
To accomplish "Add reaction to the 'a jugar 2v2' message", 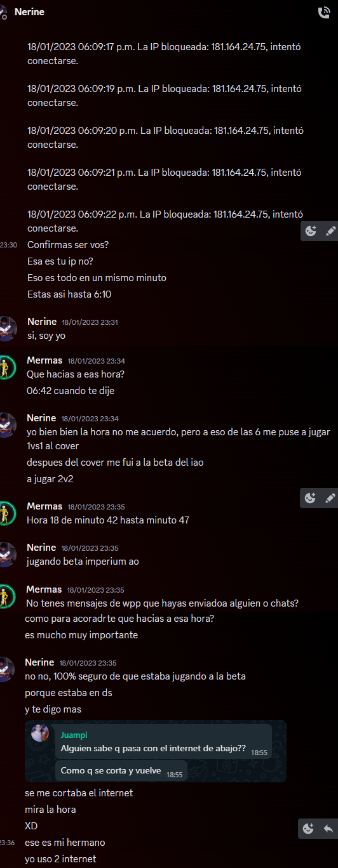I will pyautogui.click(x=311, y=498).
